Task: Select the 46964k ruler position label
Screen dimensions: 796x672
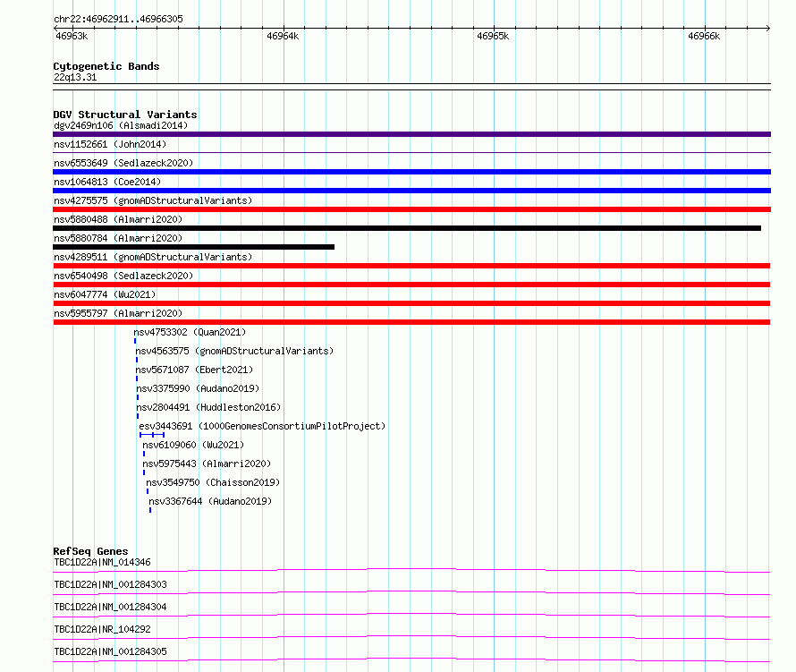Action: pyautogui.click(x=283, y=36)
